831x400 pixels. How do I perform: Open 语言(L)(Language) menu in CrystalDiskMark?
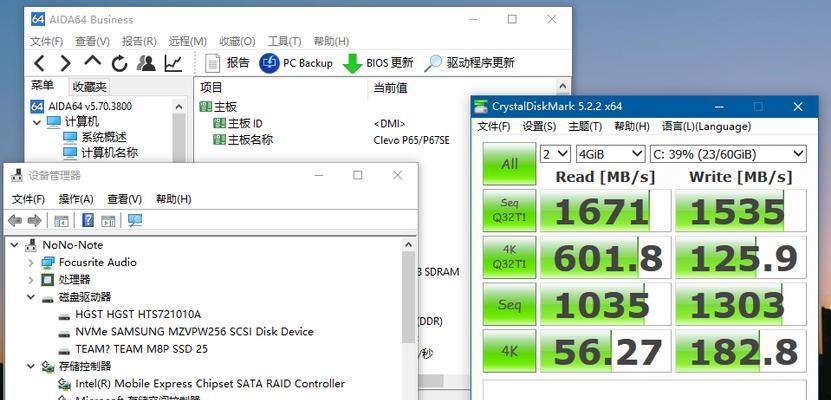pyautogui.click(x=706, y=127)
